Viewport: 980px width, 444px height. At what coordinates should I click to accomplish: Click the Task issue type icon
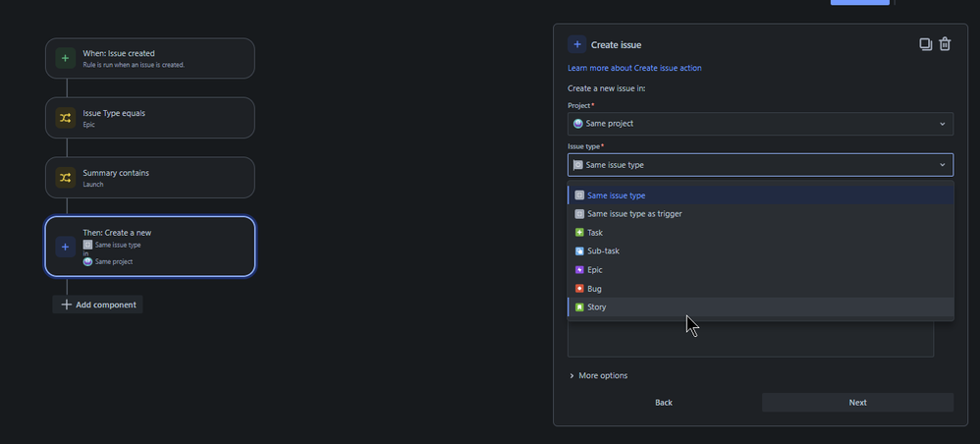coord(579,233)
